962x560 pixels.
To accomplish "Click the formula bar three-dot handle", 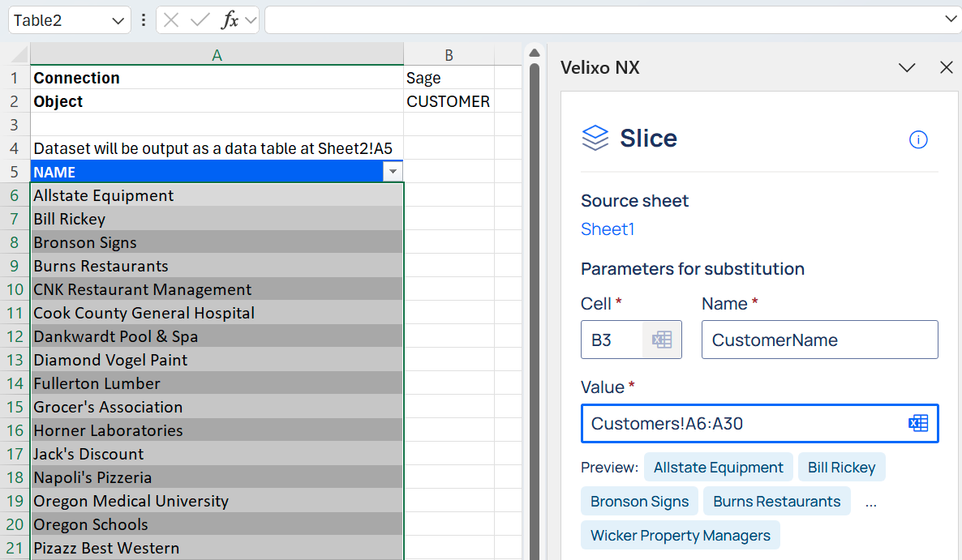I will tap(144, 20).
